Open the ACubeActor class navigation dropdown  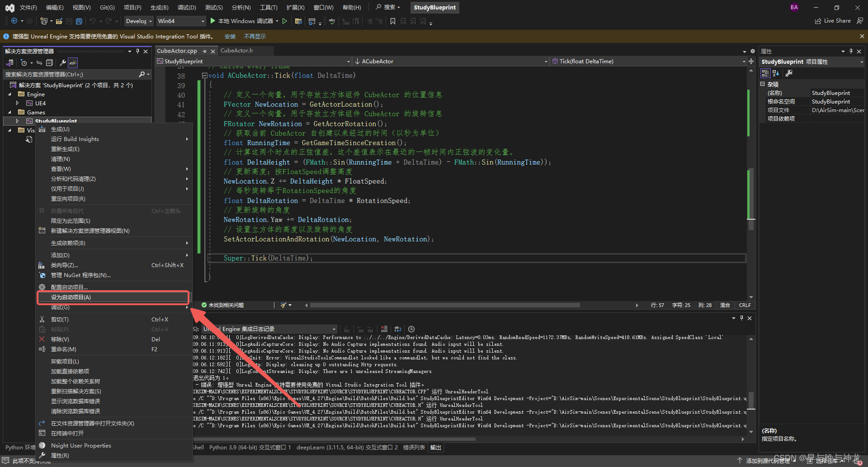click(451, 61)
